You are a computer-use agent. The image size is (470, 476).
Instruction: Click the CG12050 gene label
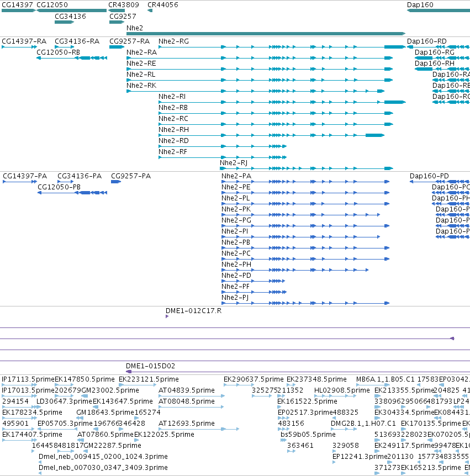(x=52, y=5)
